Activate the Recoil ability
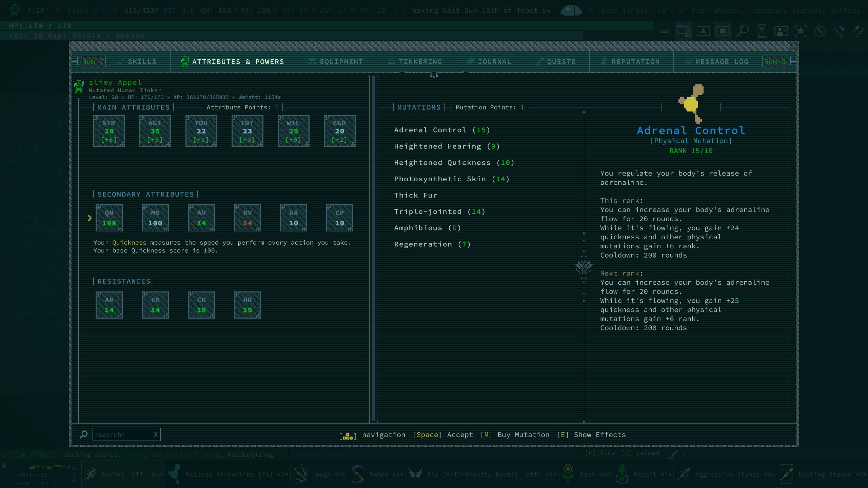This screenshot has width=868, height=488. click(x=643, y=474)
